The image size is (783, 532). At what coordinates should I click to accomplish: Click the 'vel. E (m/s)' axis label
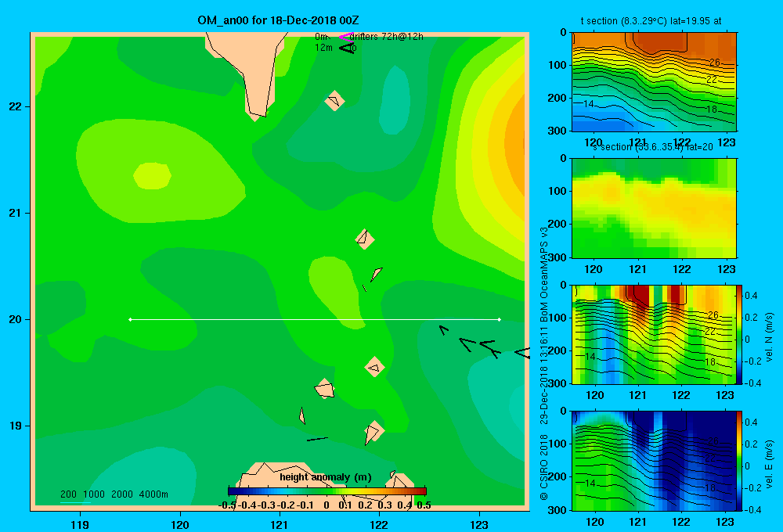pos(770,464)
